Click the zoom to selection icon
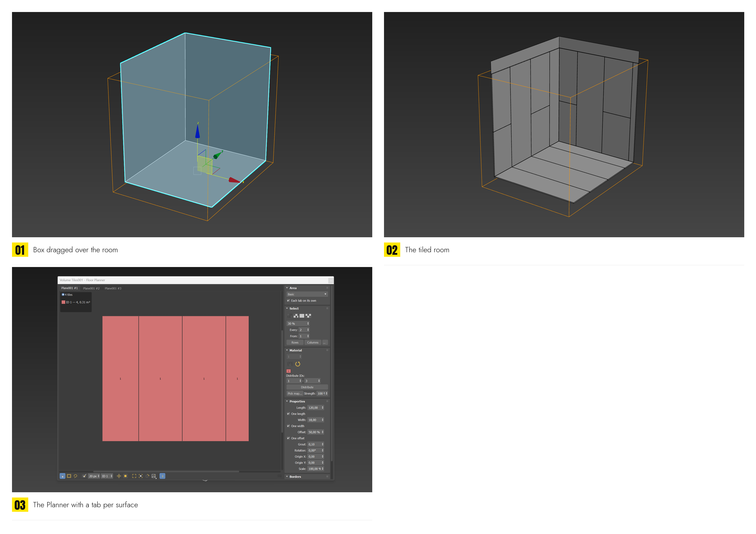Viewport: 756px width, 534px height. (x=140, y=476)
